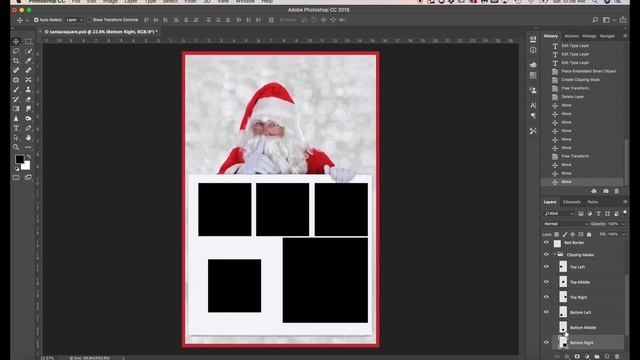
Task: Click the white background color swatch
Action: click(x=27, y=166)
